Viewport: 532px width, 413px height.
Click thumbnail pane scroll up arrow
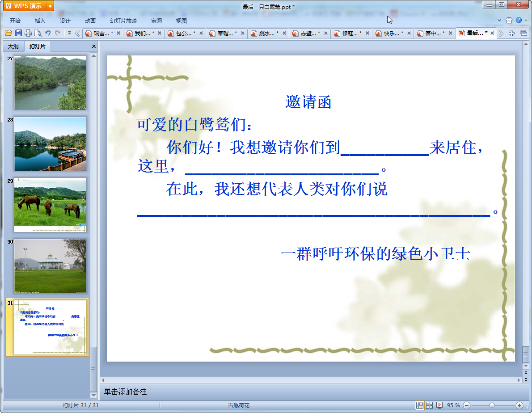coord(93,55)
